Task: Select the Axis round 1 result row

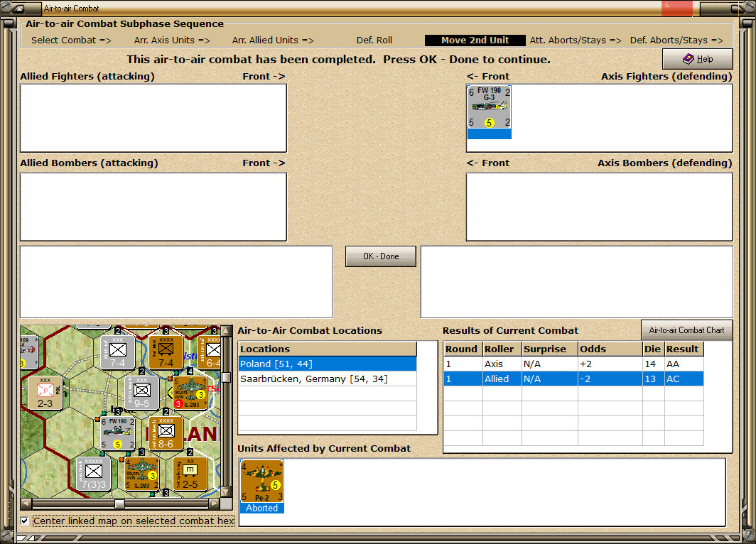Action: pyautogui.click(x=573, y=364)
